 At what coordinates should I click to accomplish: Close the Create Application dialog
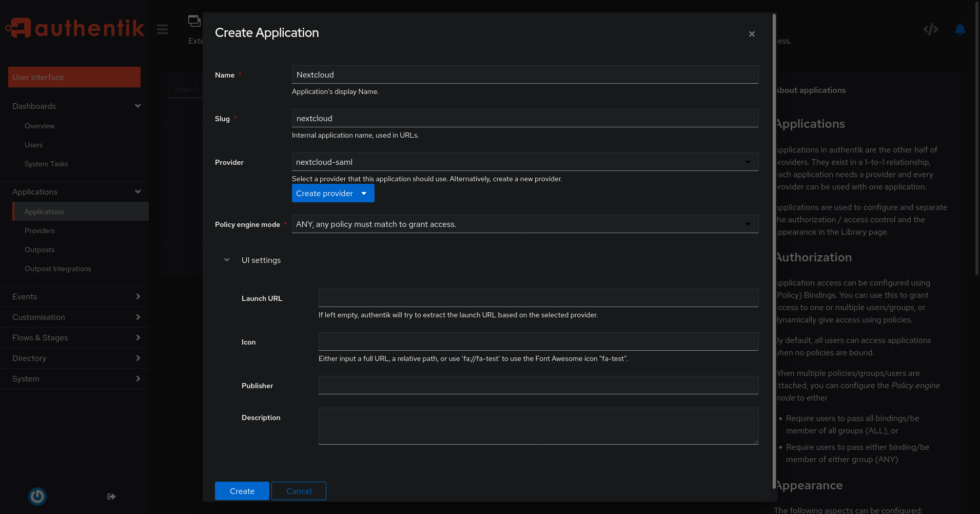(x=751, y=34)
